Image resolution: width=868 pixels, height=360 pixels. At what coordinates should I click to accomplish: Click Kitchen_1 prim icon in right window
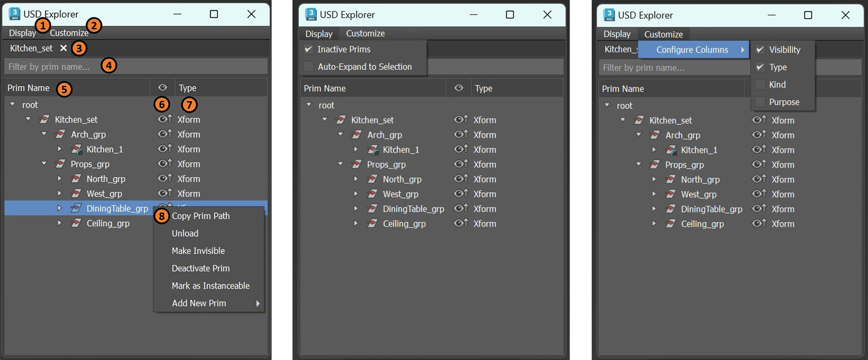[671, 151]
